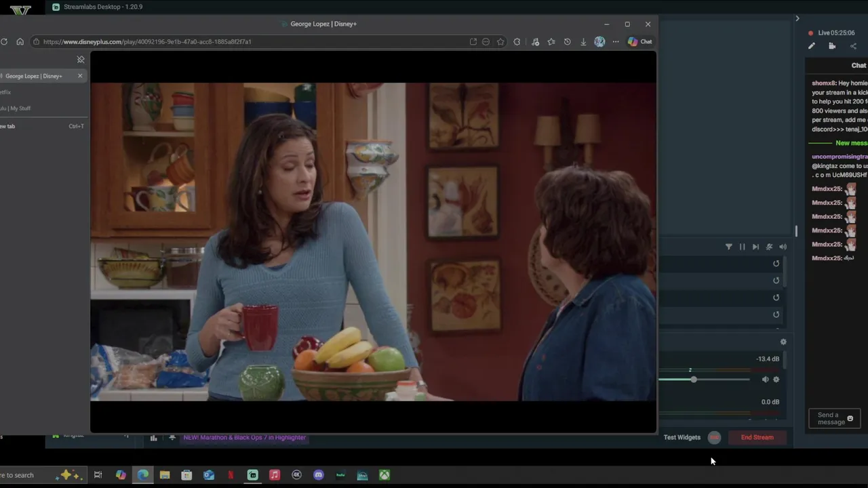Replay the first recent event
This screenshot has width=868, height=488.
click(776, 264)
